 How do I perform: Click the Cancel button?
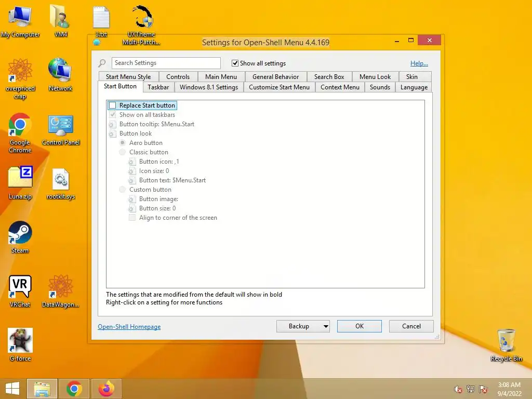[x=411, y=326]
